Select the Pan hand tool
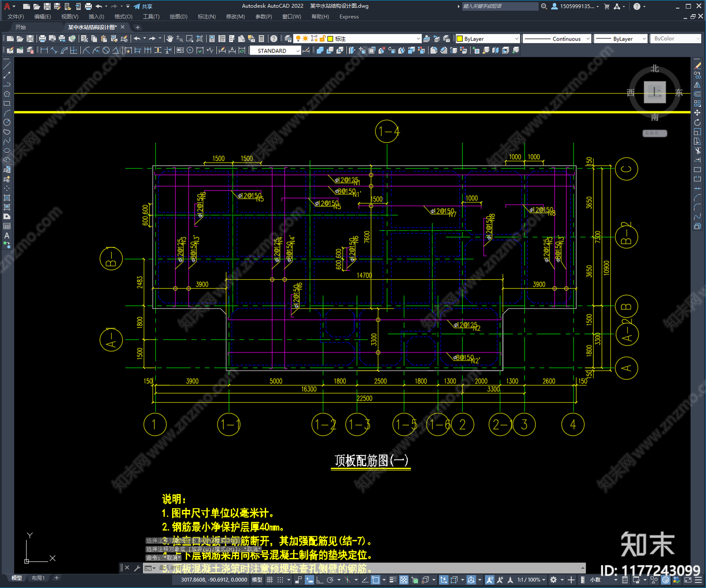 pos(170,39)
